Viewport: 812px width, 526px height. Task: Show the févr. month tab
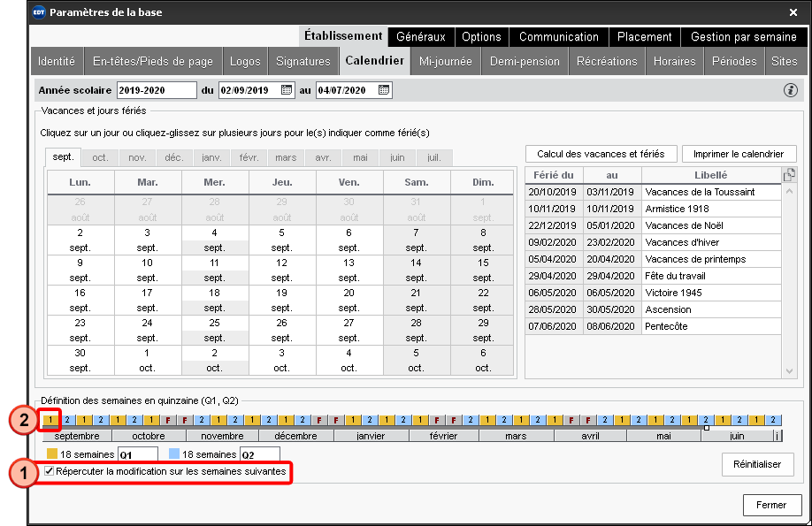tap(249, 157)
